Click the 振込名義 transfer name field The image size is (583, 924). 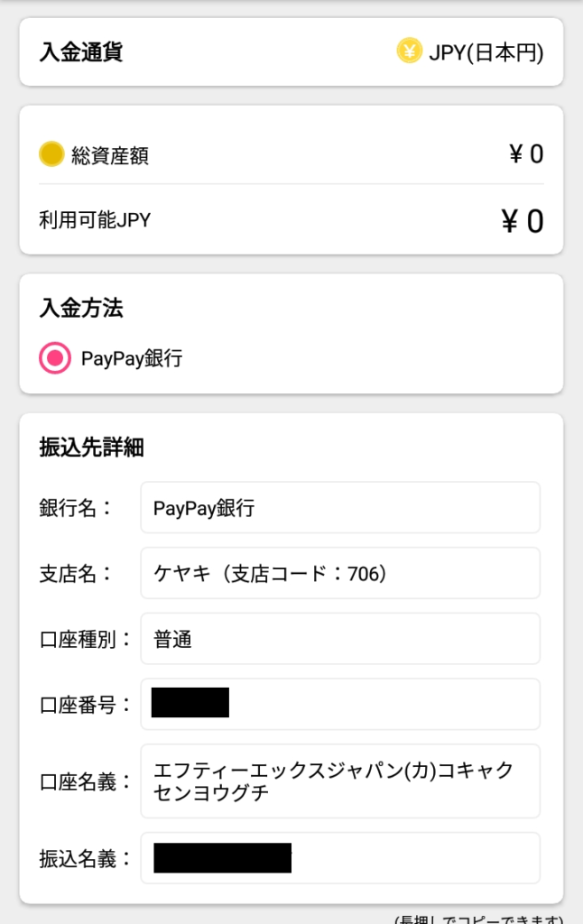tap(339, 858)
